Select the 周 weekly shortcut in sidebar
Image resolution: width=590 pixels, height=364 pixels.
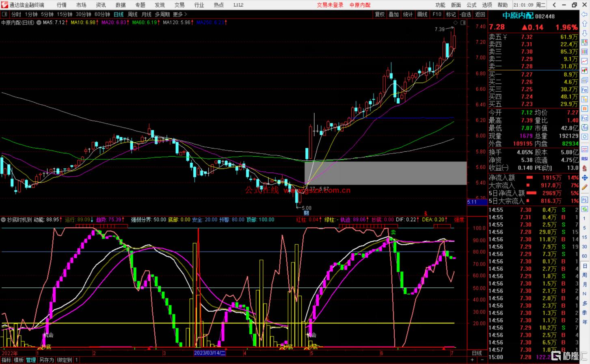585,275
